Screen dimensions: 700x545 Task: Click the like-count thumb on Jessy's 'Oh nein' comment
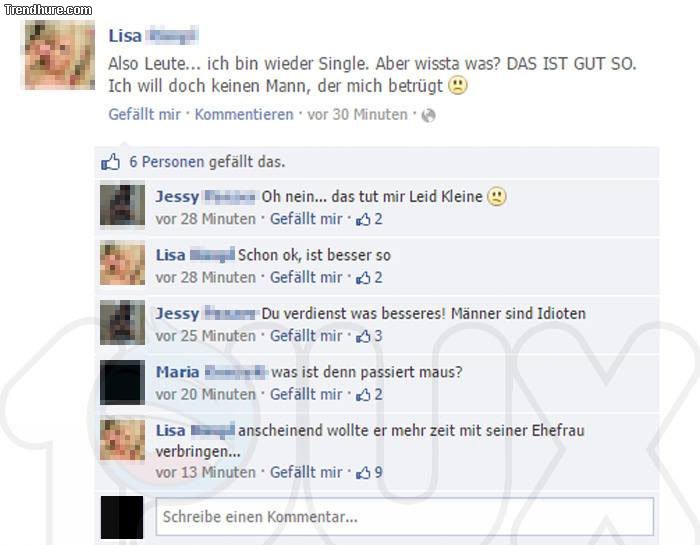363,219
